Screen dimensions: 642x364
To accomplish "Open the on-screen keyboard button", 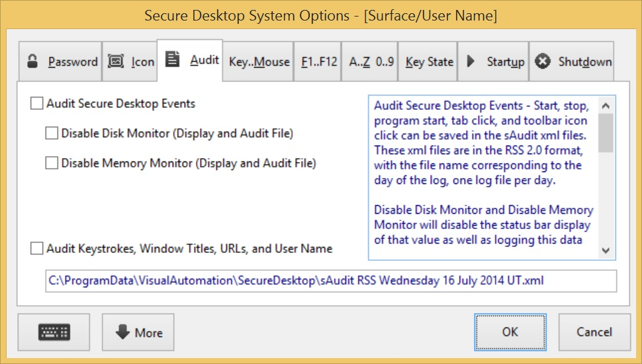I will (x=54, y=333).
